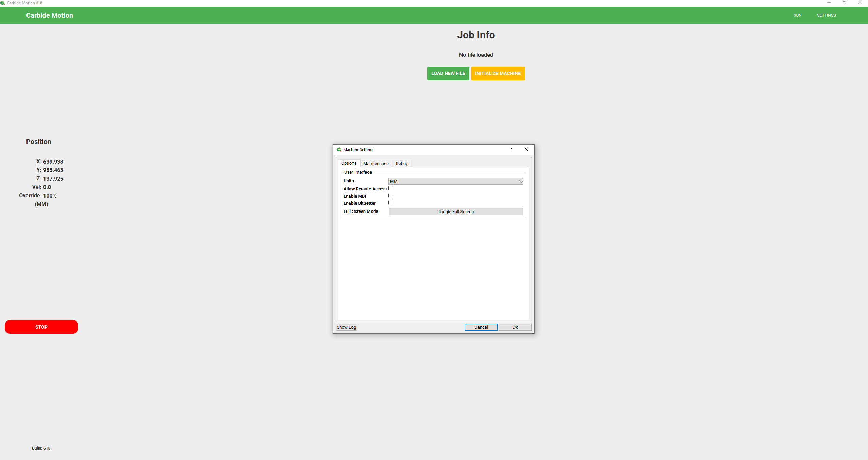Screen dimensions: 868x460
Task: Minimize the Carbide Motion window
Action: click(829, 3)
